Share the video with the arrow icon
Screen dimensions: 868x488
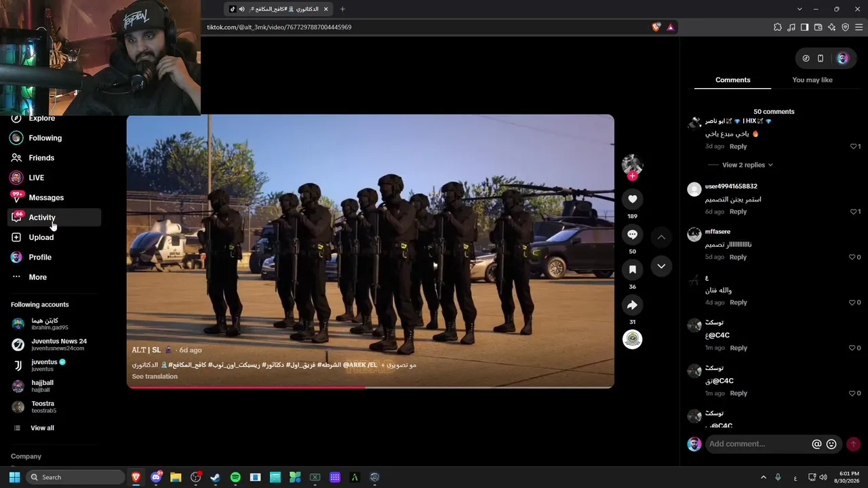[632, 305]
